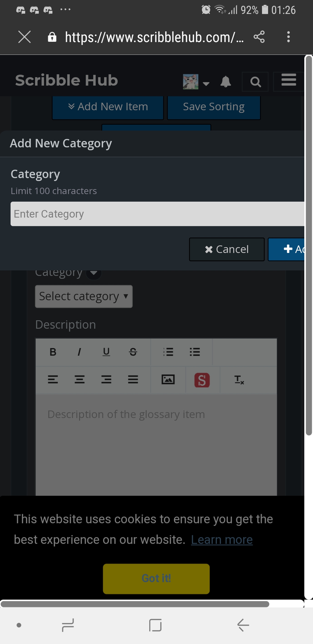Insert a bulleted list
313x644 pixels.
195,352
